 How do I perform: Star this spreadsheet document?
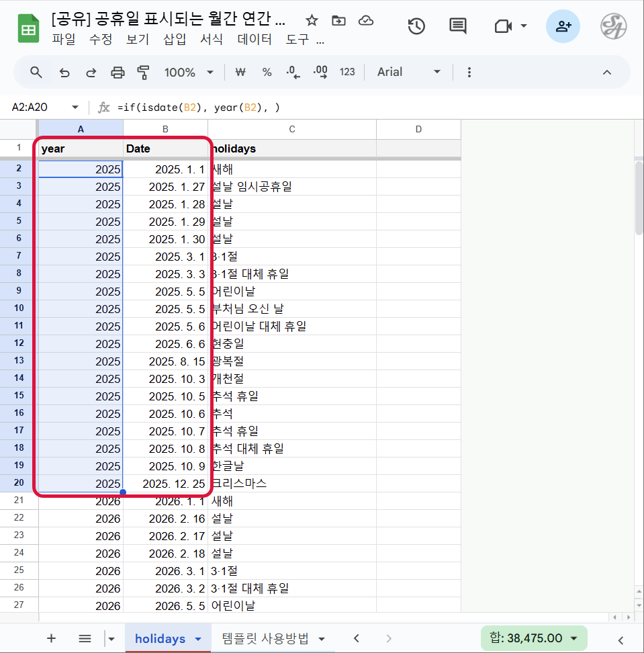pos(312,21)
